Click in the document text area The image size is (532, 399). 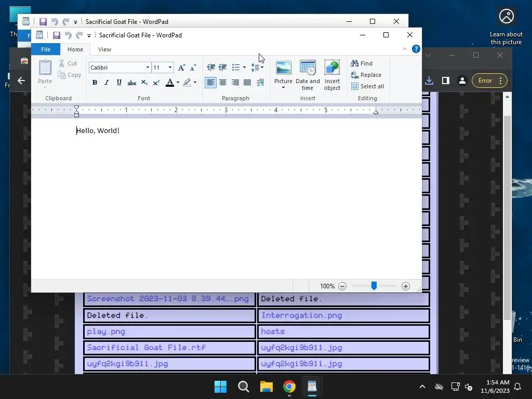pos(227,198)
